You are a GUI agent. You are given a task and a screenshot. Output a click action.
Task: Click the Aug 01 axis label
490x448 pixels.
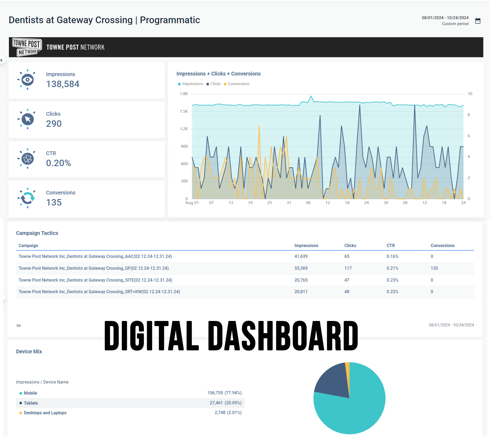[192, 203]
